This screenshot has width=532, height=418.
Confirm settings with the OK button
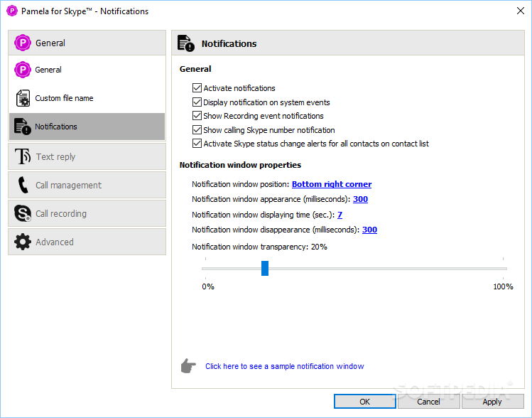365,402
